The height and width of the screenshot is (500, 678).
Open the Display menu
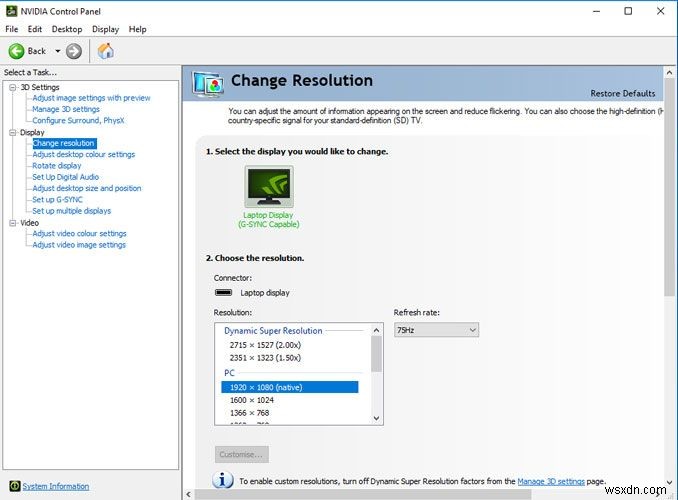pyautogui.click(x=106, y=29)
